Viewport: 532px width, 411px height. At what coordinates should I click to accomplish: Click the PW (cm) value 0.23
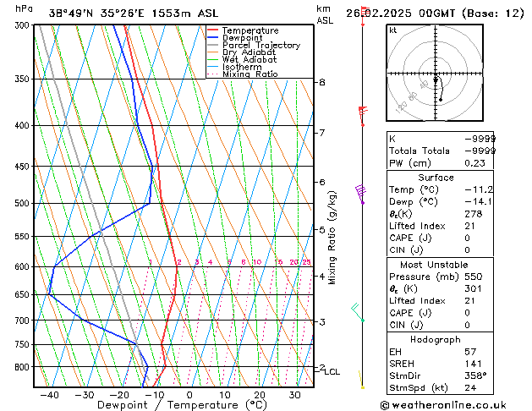(x=474, y=163)
